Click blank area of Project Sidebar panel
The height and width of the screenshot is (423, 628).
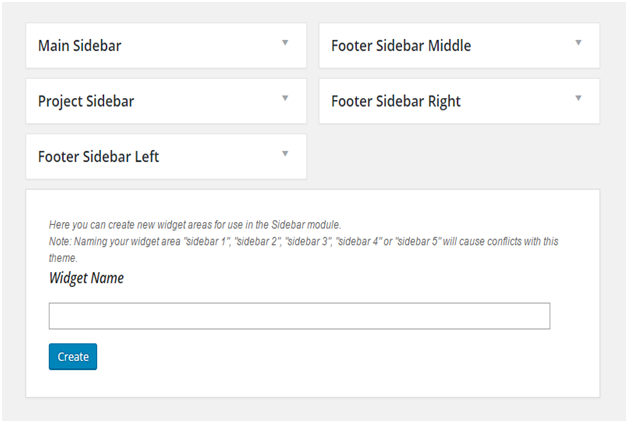[x=210, y=101]
